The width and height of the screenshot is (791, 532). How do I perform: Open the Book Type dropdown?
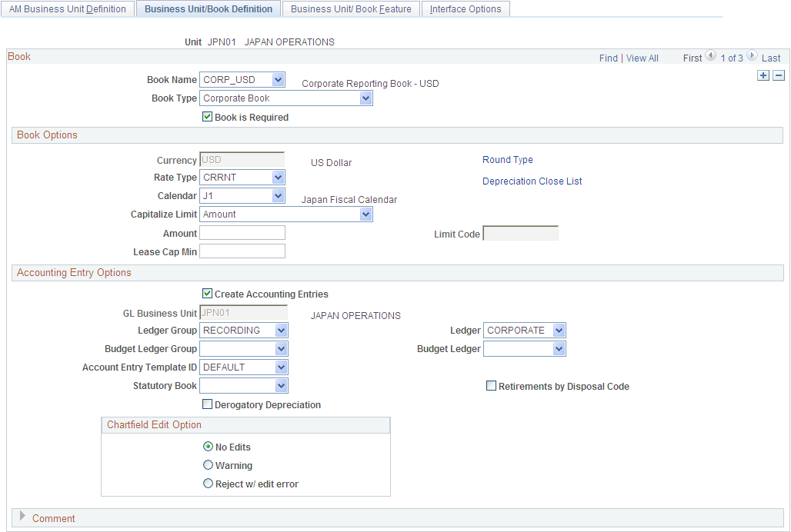(x=286, y=98)
